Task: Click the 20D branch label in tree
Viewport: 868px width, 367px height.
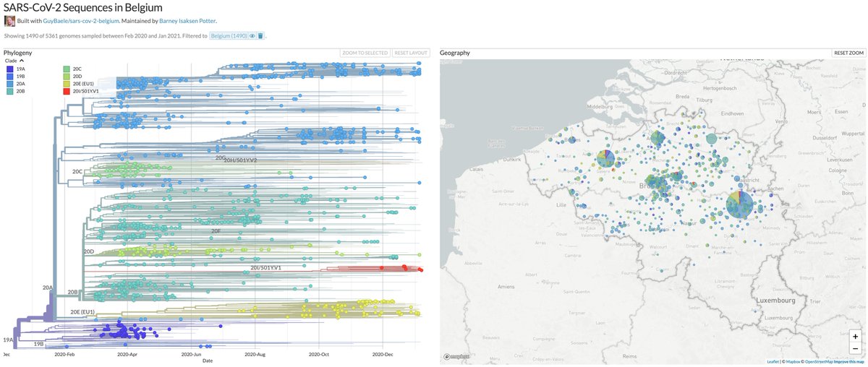Action: [x=89, y=251]
